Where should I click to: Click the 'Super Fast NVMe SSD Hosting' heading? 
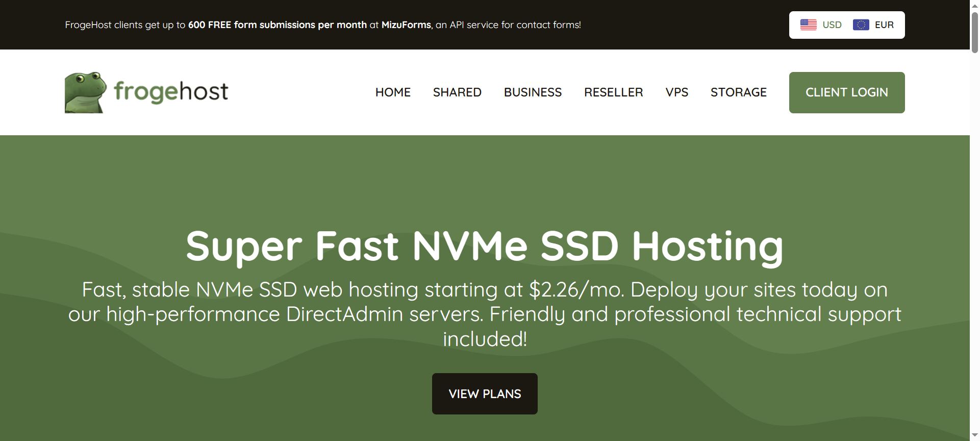485,247
